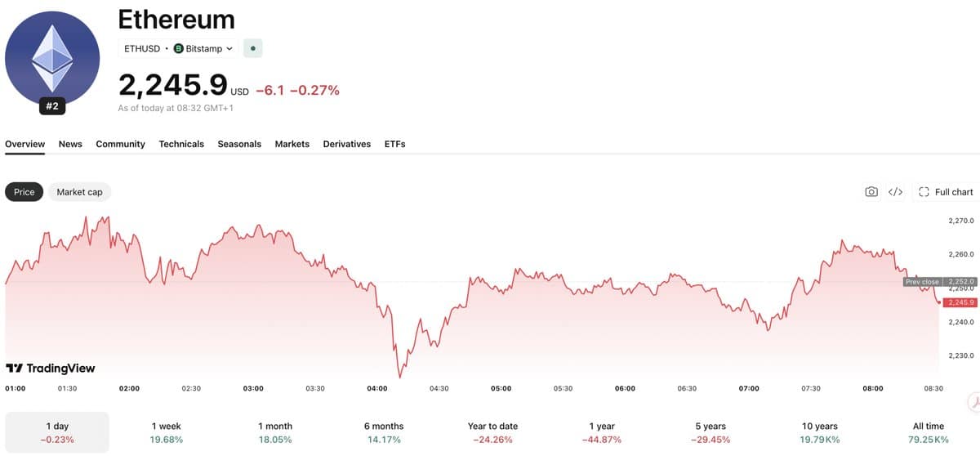Switch to the Derivatives tab

(x=347, y=144)
